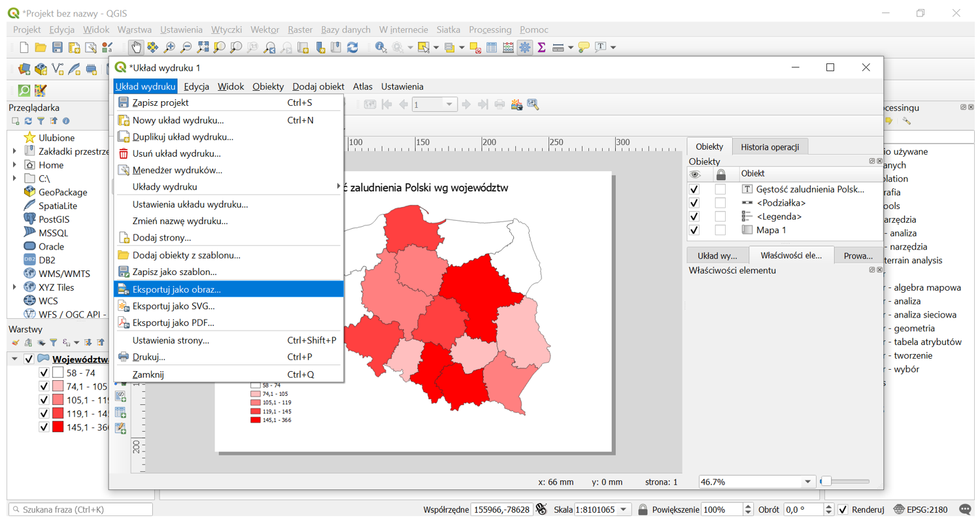Choose Eksportuj jako obraz... menu entry
Viewport: 980px width, 522px height.
228,289
